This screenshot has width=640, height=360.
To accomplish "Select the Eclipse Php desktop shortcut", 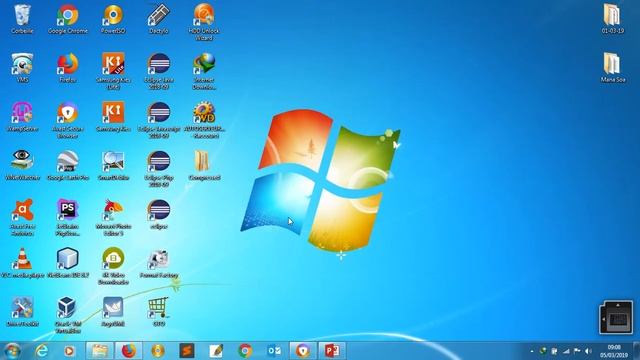I will [x=159, y=168].
